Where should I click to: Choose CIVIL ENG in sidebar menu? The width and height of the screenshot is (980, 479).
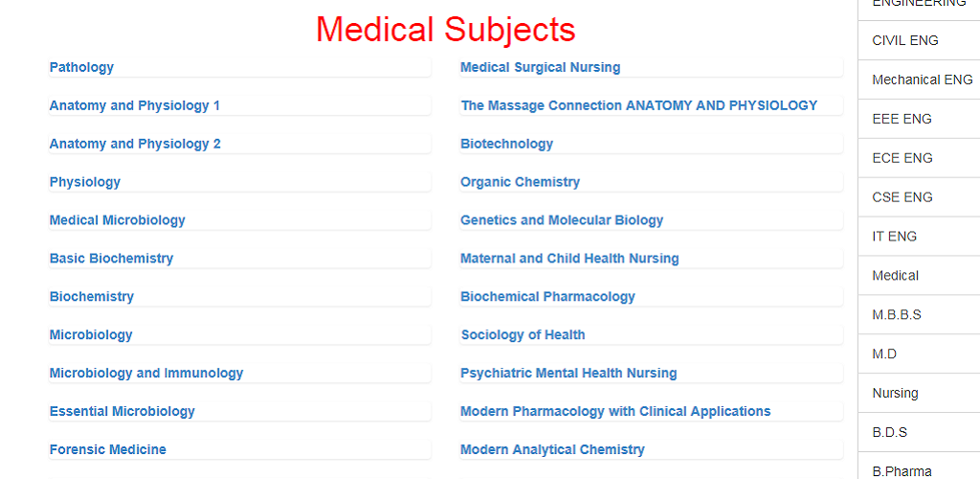point(919,40)
